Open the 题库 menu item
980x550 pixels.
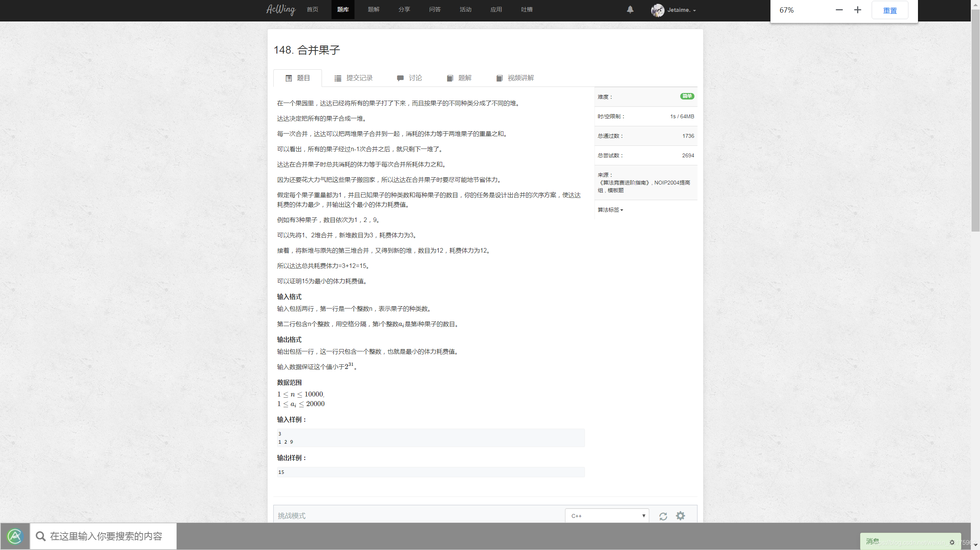pyautogui.click(x=343, y=10)
